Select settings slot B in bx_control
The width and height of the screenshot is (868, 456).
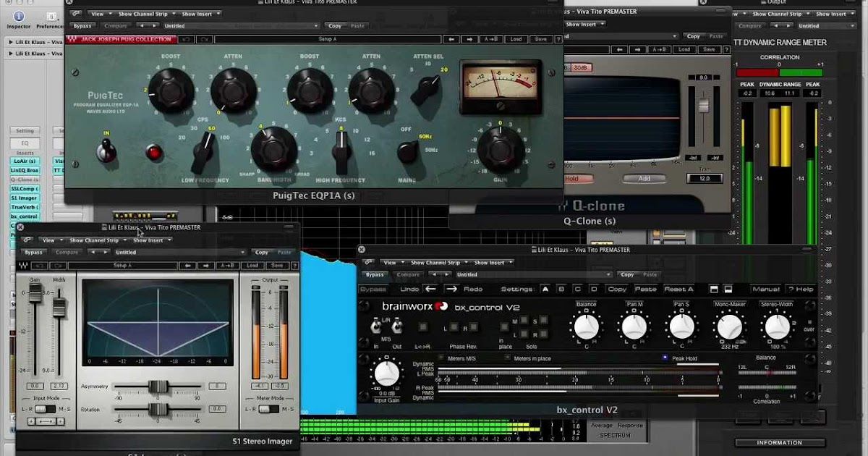click(561, 289)
